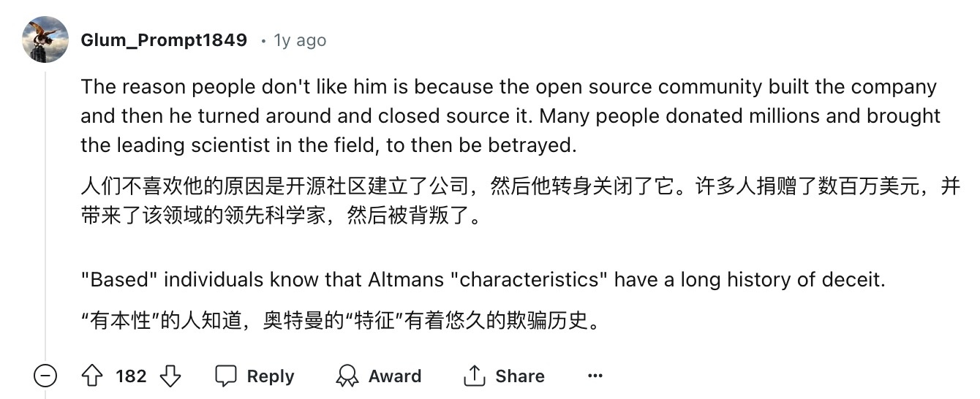Upvote the comment by Glum_Prompt1849
Screen dimensions: 980x399
click(92, 376)
